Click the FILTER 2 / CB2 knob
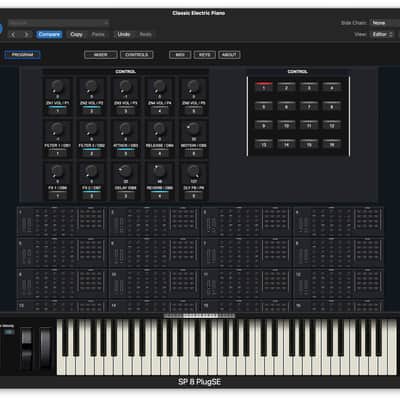The image size is (400, 400). (91, 129)
